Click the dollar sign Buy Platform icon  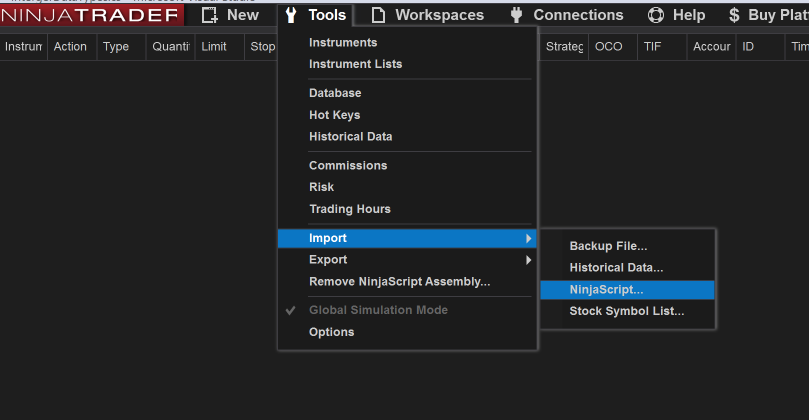(734, 15)
